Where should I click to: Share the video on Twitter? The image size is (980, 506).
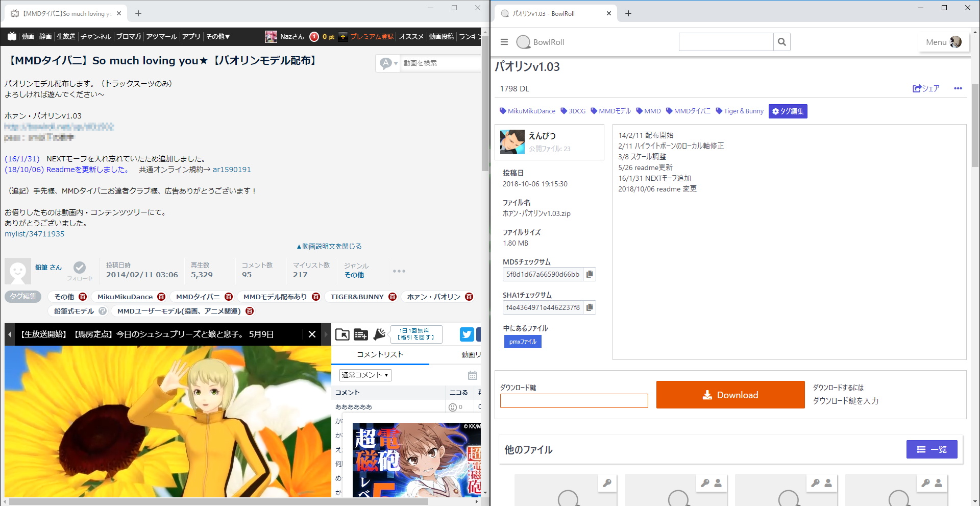click(467, 334)
